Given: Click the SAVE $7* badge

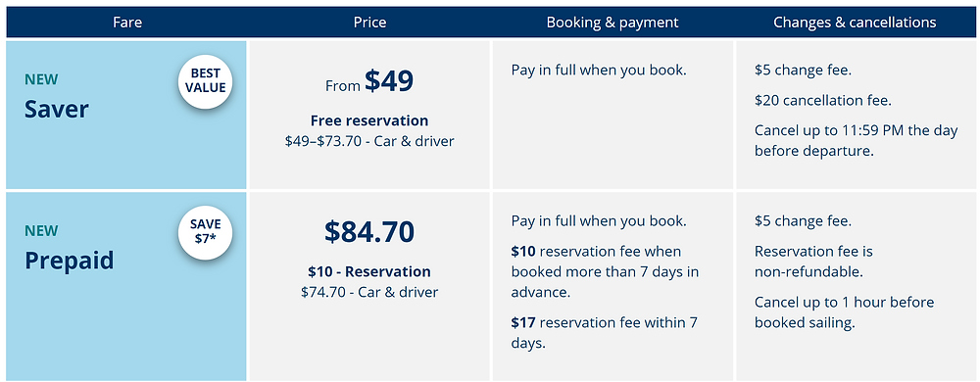Looking at the screenshot, I should click(x=205, y=232).
